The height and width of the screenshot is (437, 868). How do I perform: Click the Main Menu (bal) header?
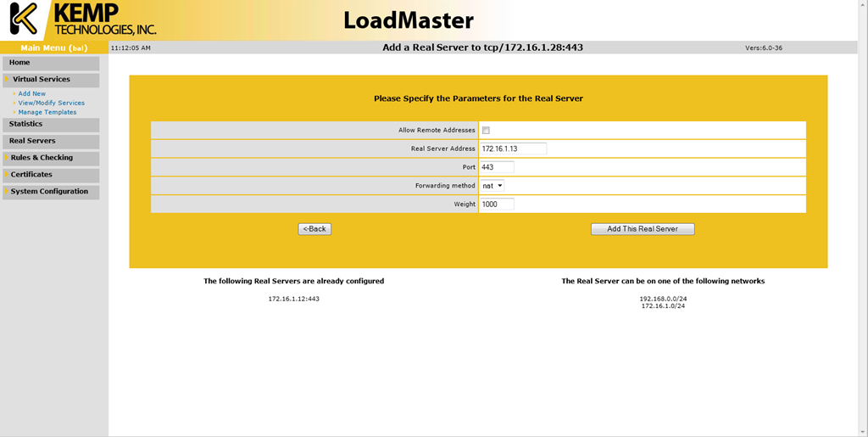(53, 48)
